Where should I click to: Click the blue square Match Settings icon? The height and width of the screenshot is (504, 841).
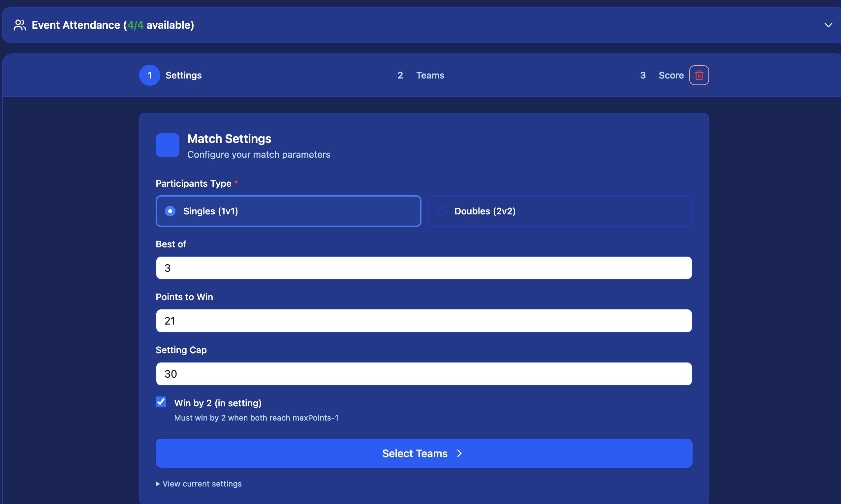tap(168, 145)
